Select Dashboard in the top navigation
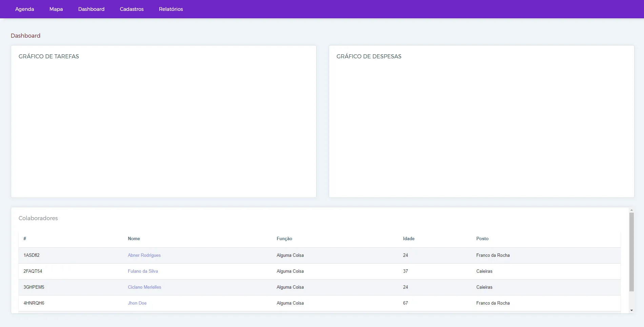 [x=91, y=9]
